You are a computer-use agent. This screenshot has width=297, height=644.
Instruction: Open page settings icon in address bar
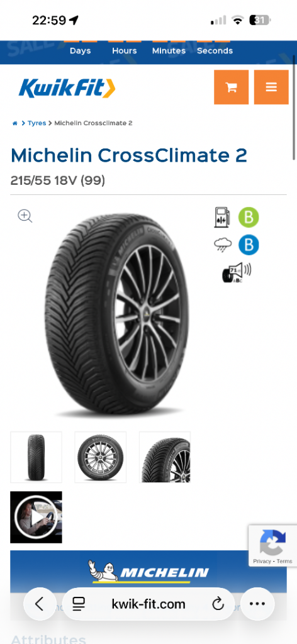click(x=79, y=604)
